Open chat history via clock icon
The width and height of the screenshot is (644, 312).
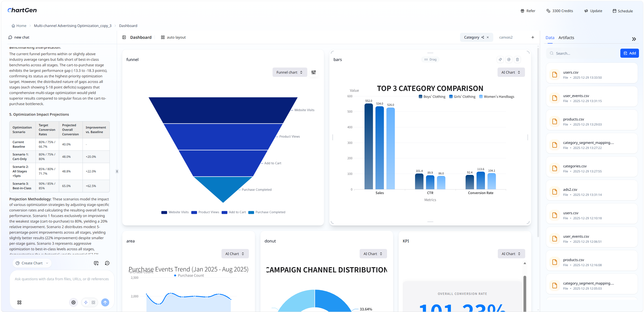coord(107,263)
